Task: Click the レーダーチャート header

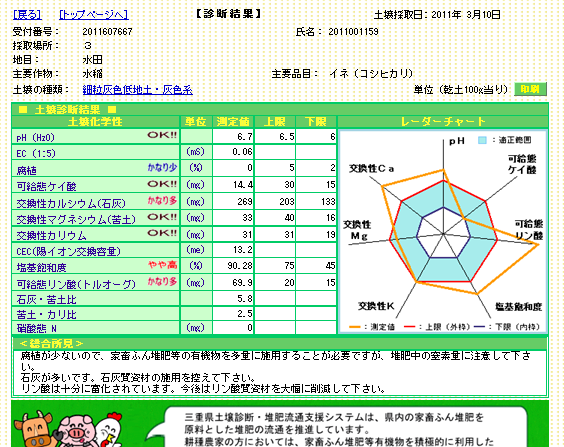Action: [x=443, y=122]
